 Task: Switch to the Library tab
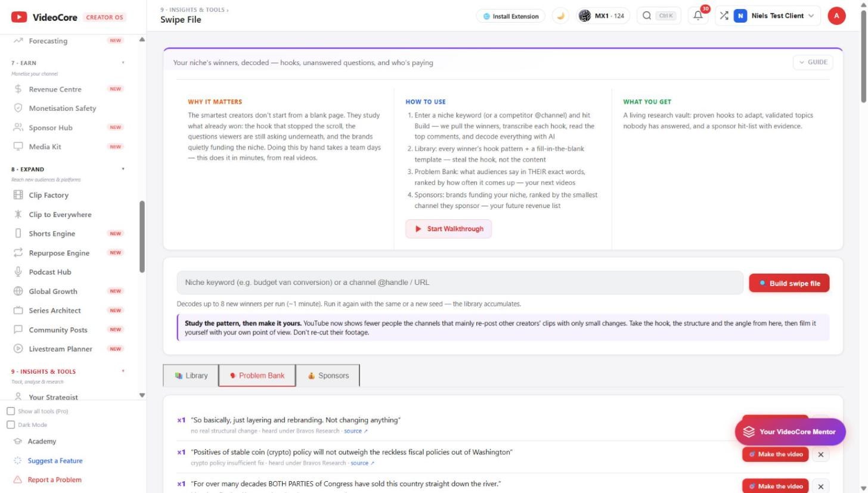pos(191,376)
